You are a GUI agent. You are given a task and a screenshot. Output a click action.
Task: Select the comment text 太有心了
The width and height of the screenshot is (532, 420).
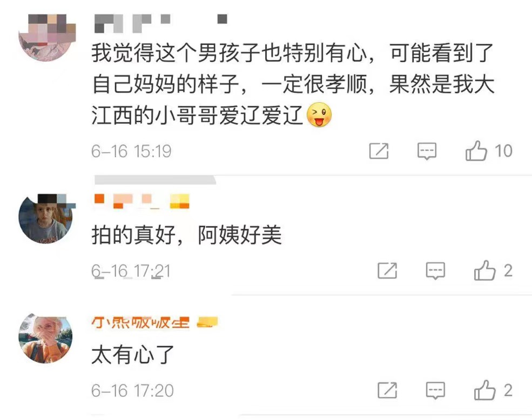133,355
